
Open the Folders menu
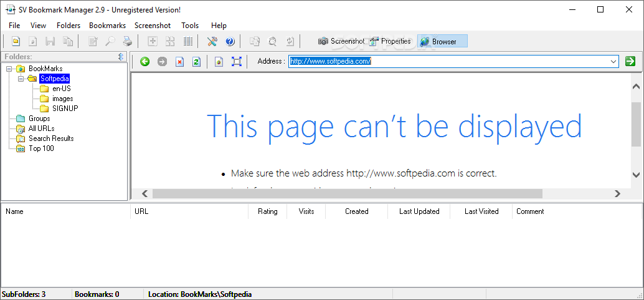point(69,26)
